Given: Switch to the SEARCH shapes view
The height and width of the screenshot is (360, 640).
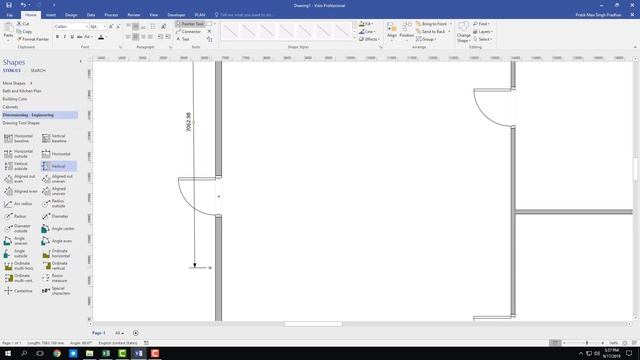Looking at the screenshot, I should click(x=38, y=71).
